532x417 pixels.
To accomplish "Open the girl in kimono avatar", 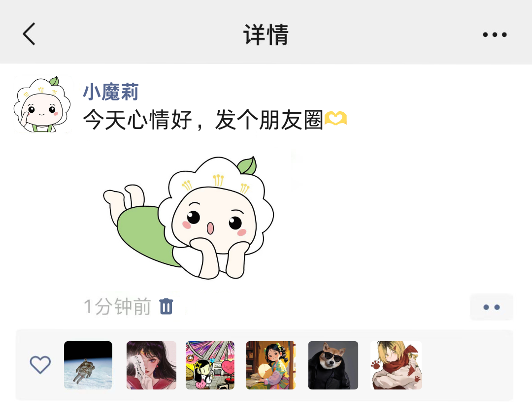I will point(271,365).
